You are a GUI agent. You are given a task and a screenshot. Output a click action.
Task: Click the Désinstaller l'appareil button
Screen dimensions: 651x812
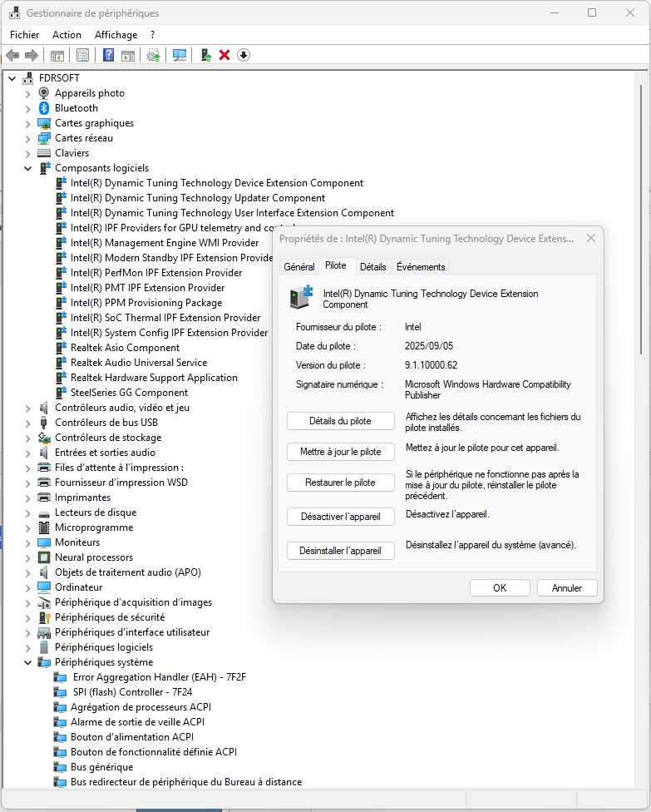340,550
